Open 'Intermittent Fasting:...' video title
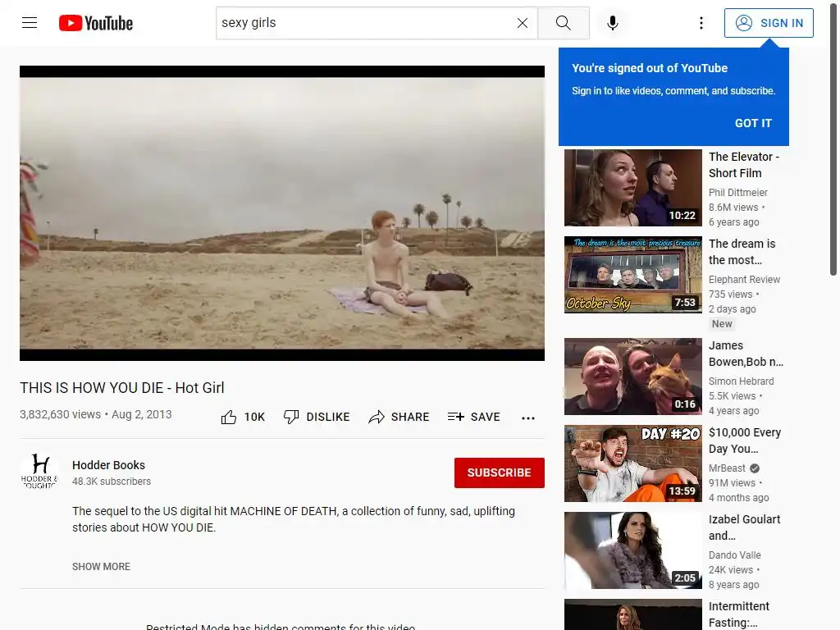 point(739,614)
